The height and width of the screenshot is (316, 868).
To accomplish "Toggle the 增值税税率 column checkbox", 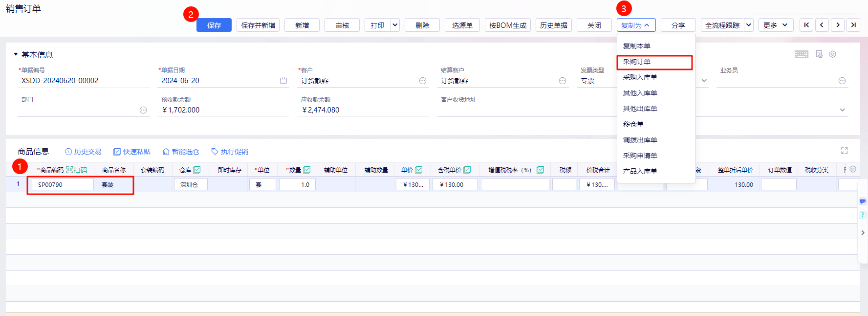I will (541, 170).
